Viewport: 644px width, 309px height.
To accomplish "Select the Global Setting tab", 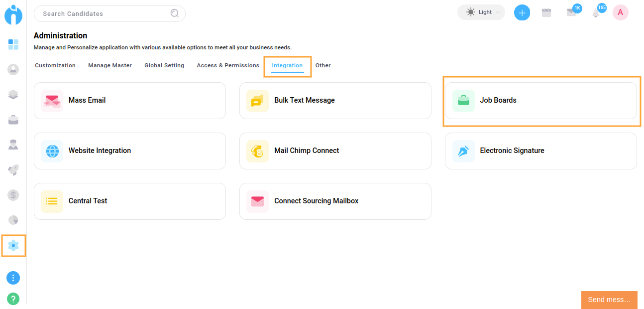I will (x=164, y=65).
